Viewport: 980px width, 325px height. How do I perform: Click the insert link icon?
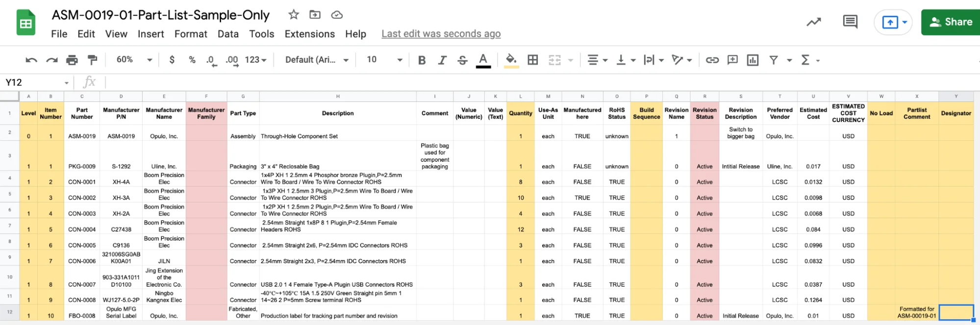coord(712,60)
